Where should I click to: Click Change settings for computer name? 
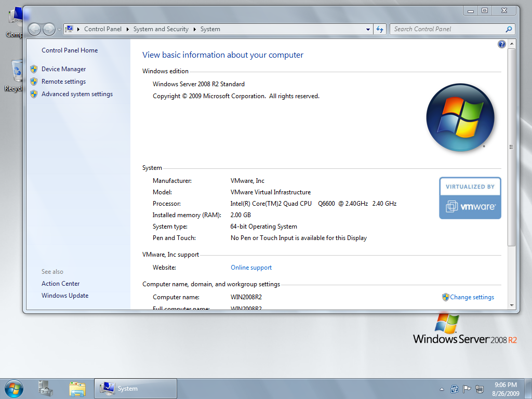pyautogui.click(x=472, y=297)
